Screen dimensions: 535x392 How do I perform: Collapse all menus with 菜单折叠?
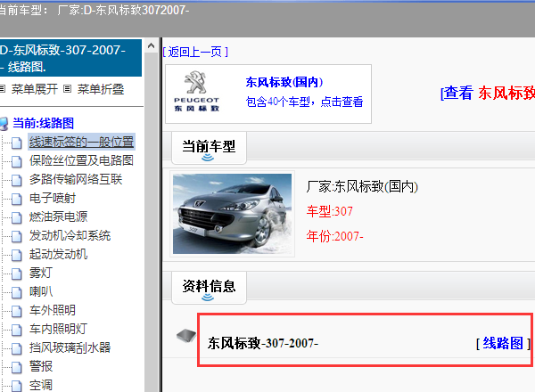[100, 89]
